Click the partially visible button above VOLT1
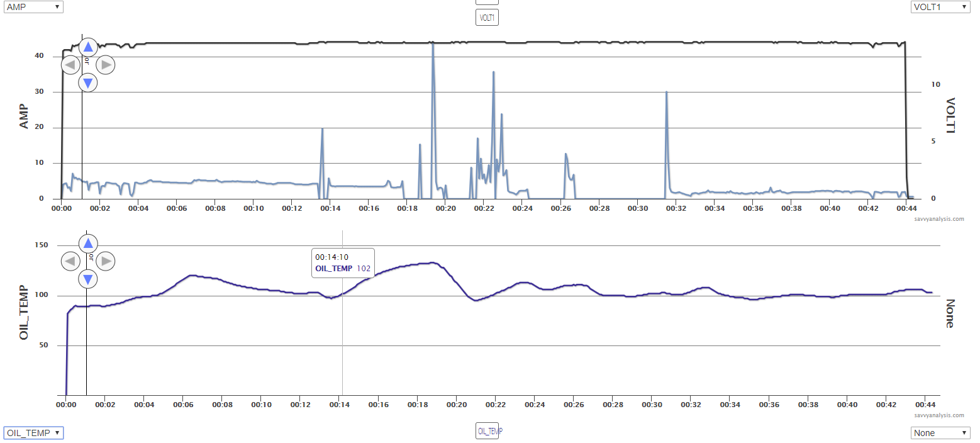The image size is (980, 443). coord(487,2)
